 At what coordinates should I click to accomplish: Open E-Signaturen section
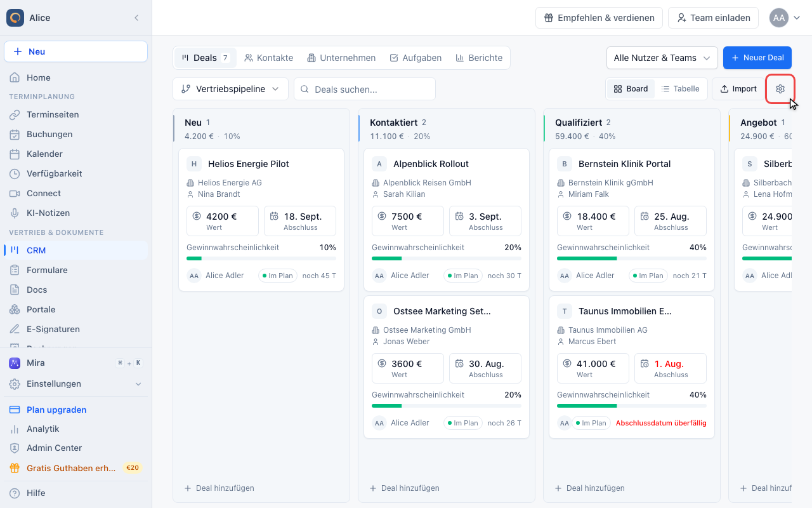pyautogui.click(x=76, y=329)
